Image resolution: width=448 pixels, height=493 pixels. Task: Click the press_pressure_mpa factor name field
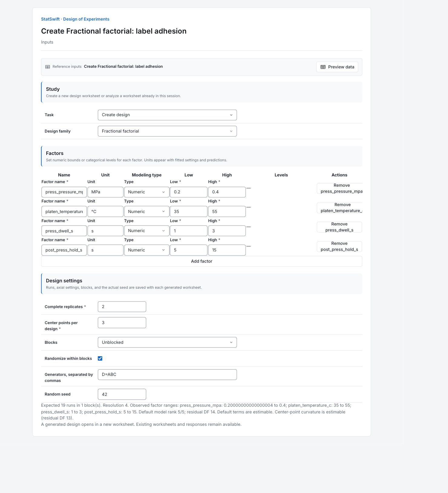[x=64, y=192]
